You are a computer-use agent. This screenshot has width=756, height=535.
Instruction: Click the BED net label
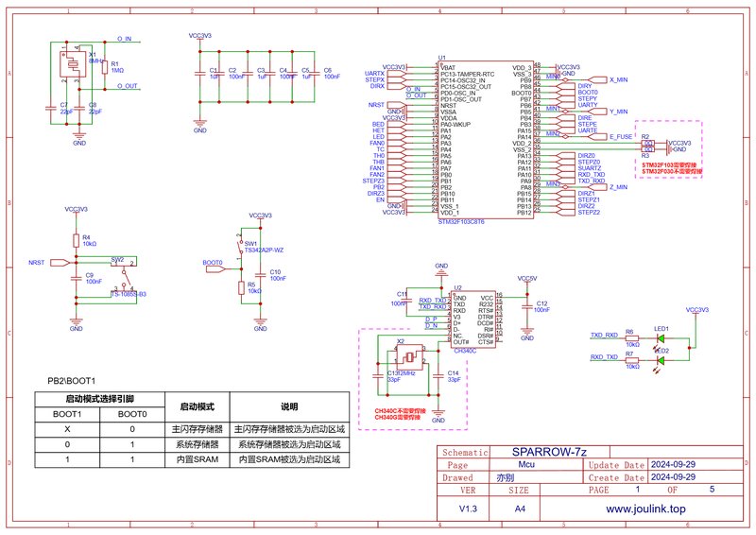[379, 125]
